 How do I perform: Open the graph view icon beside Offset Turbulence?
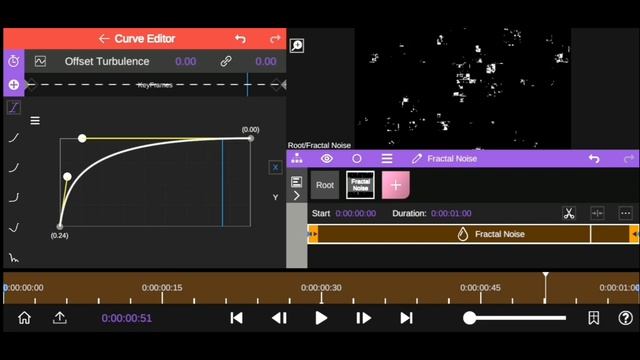coord(40,61)
